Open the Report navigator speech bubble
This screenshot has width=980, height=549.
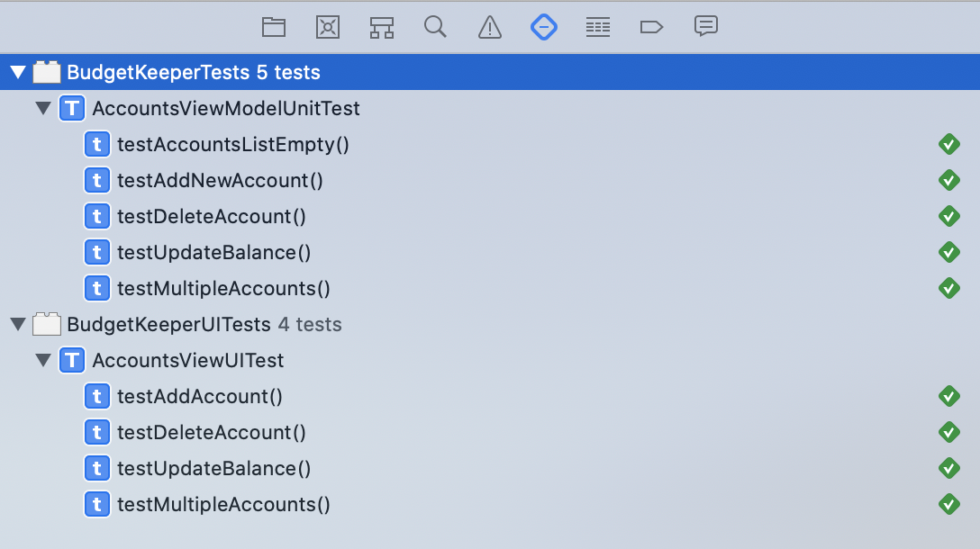(x=705, y=27)
